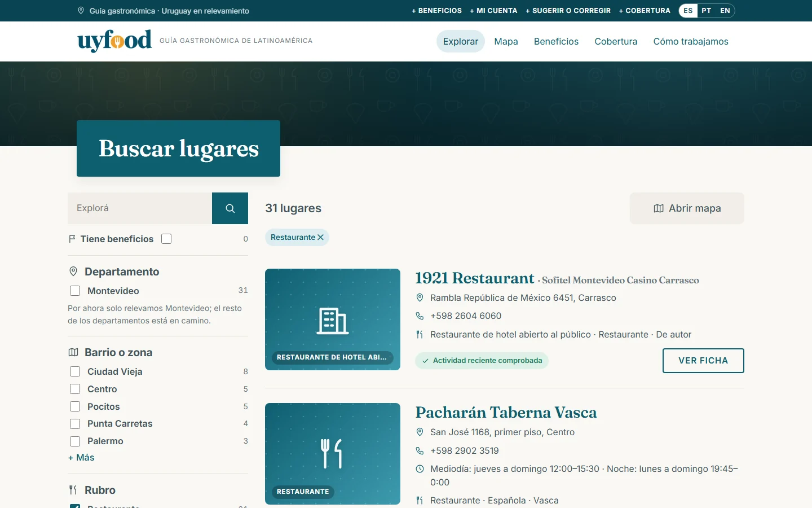Click the location pin icon in top bar
Viewport: 812px width, 508px height.
(81, 11)
